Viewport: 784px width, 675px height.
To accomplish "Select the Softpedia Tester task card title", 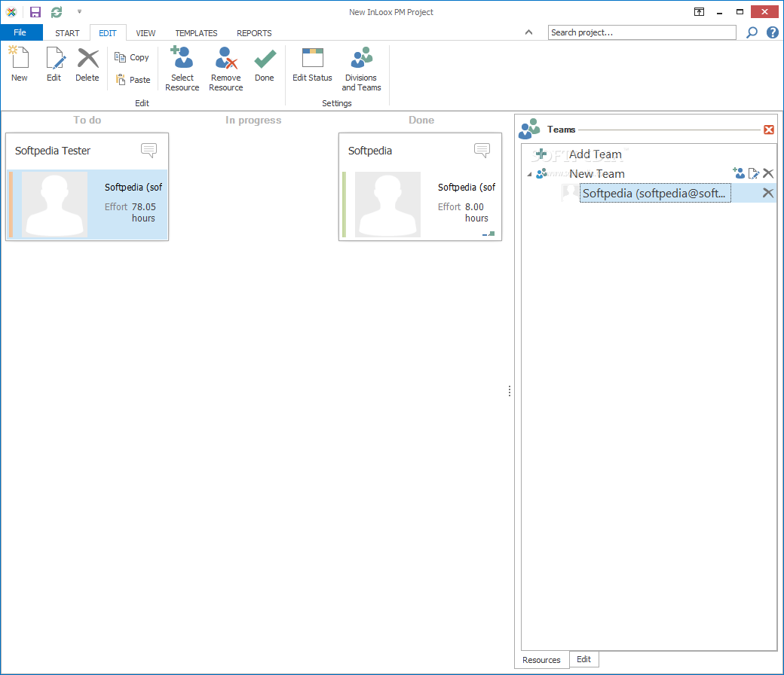I will (53, 151).
